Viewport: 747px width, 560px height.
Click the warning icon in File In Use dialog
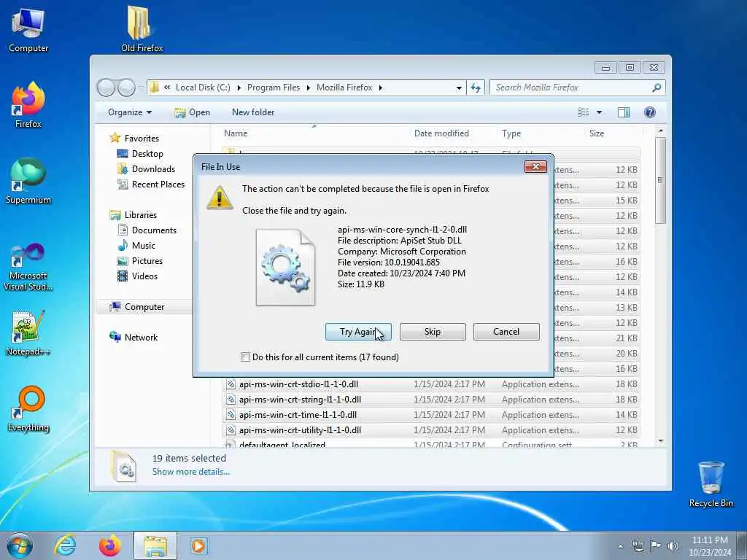pyautogui.click(x=219, y=198)
